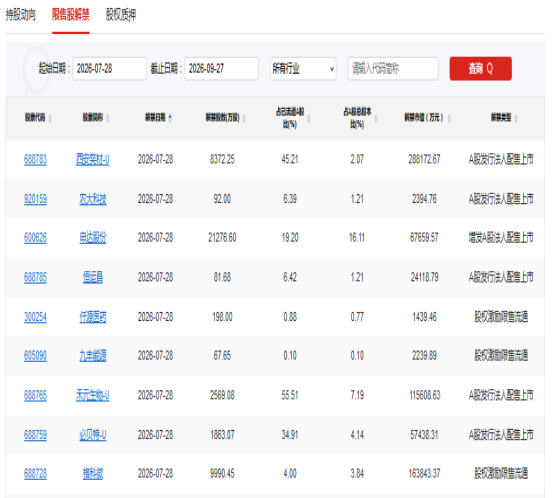Viewport: 552px width, 498px height.
Task: Sort by percent of total A-share capital arrows
Action: point(376,119)
